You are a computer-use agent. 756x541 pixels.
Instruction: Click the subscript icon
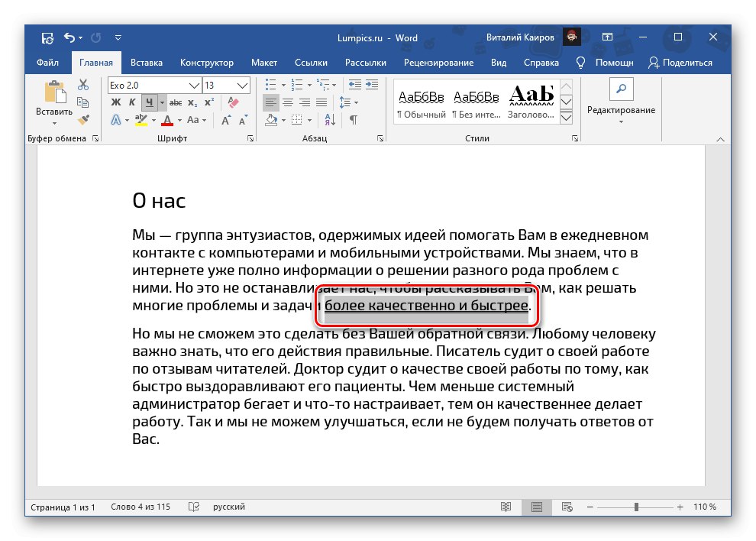point(192,102)
